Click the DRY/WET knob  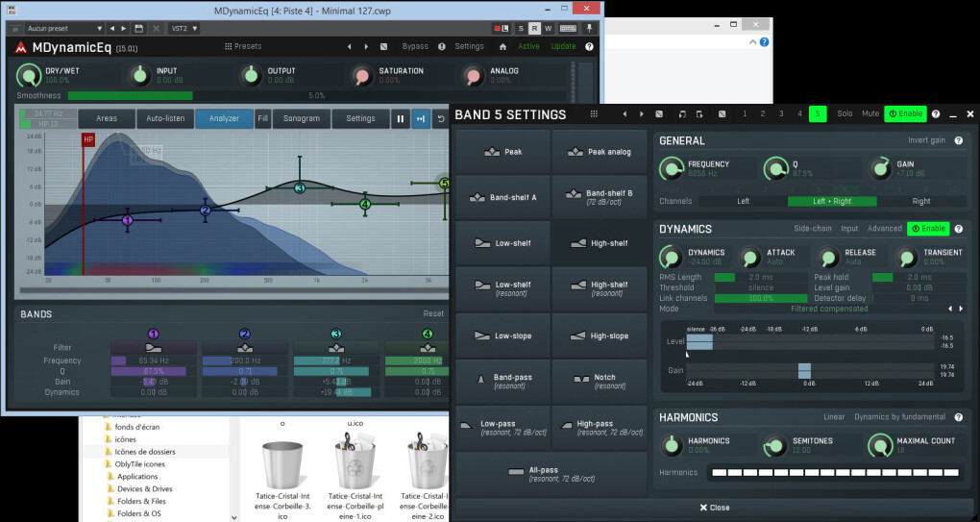[28, 76]
